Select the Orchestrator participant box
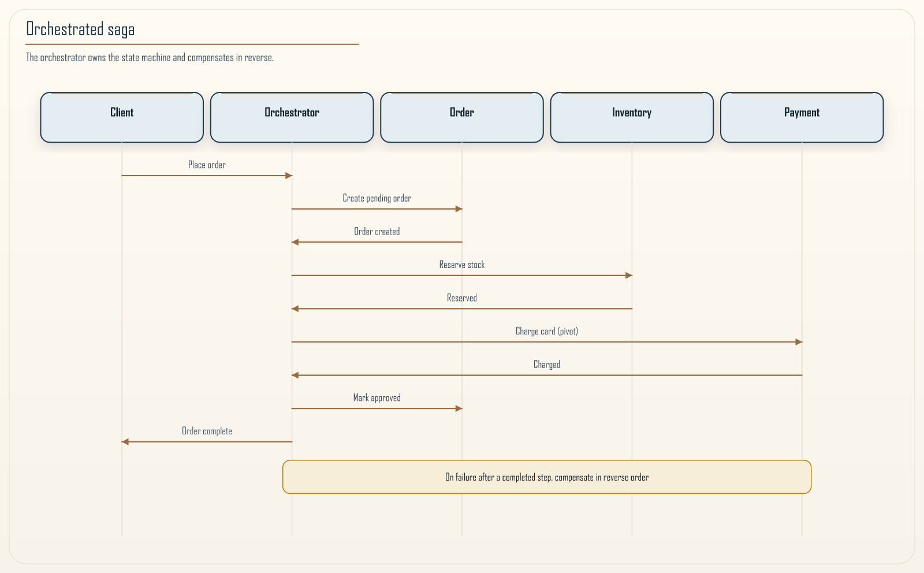 (292, 117)
